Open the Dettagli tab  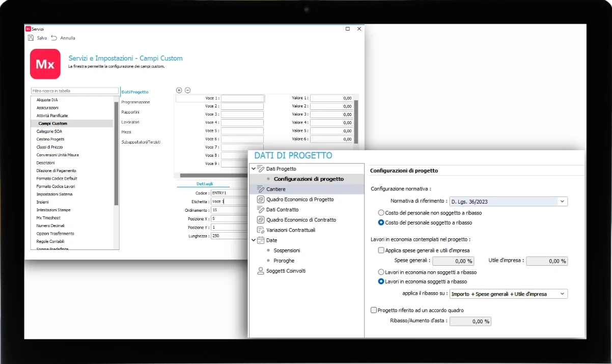click(x=205, y=184)
